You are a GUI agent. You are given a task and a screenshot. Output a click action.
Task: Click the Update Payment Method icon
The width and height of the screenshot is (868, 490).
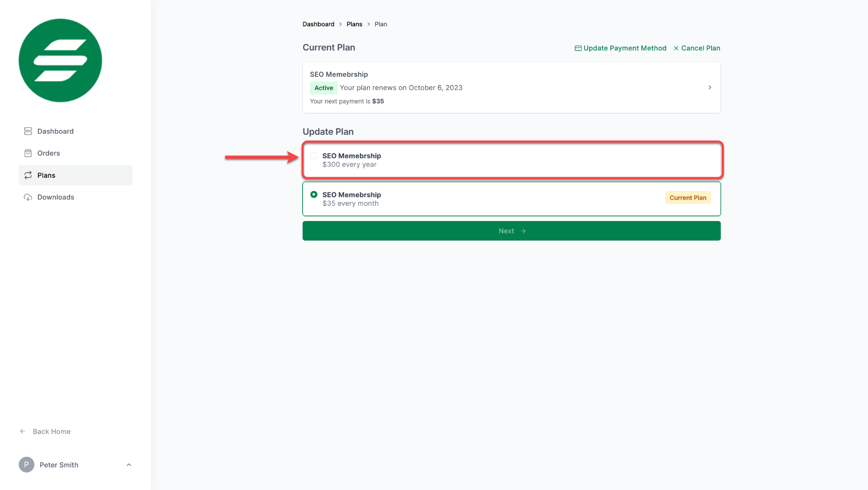pyautogui.click(x=578, y=48)
